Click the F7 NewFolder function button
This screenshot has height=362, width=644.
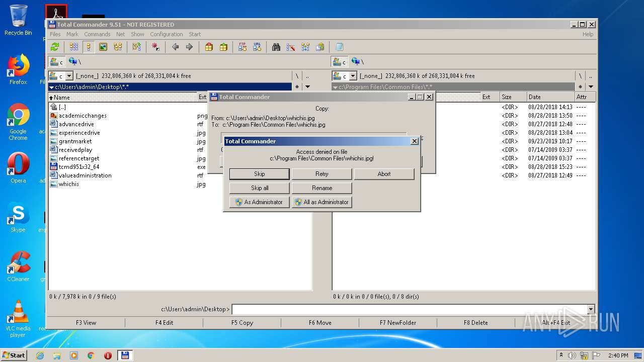coord(398,323)
